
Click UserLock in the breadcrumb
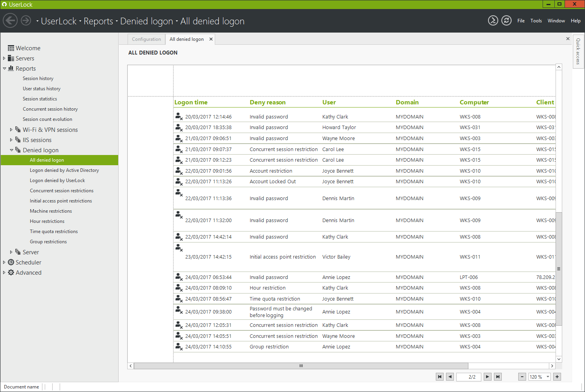(x=58, y=21)
